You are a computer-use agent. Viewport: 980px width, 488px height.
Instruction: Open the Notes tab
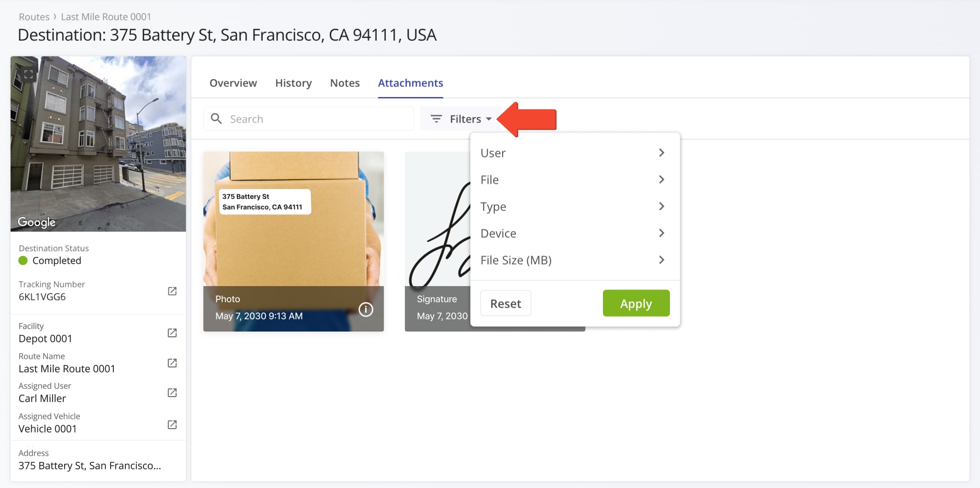pos(345,83)
